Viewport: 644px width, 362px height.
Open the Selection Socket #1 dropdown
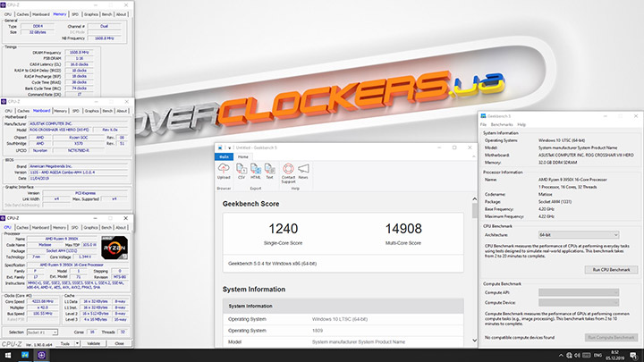click(x=42, y=332)
